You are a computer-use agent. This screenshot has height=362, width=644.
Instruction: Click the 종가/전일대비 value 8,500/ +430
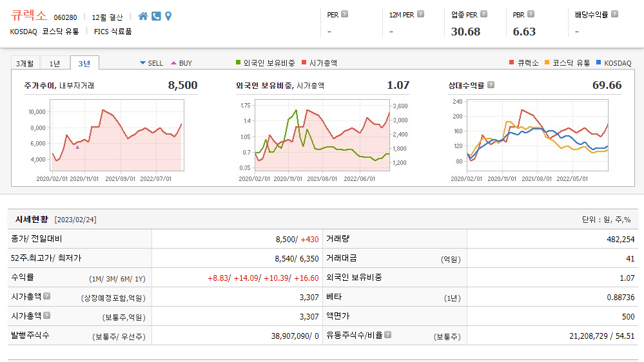297,239
